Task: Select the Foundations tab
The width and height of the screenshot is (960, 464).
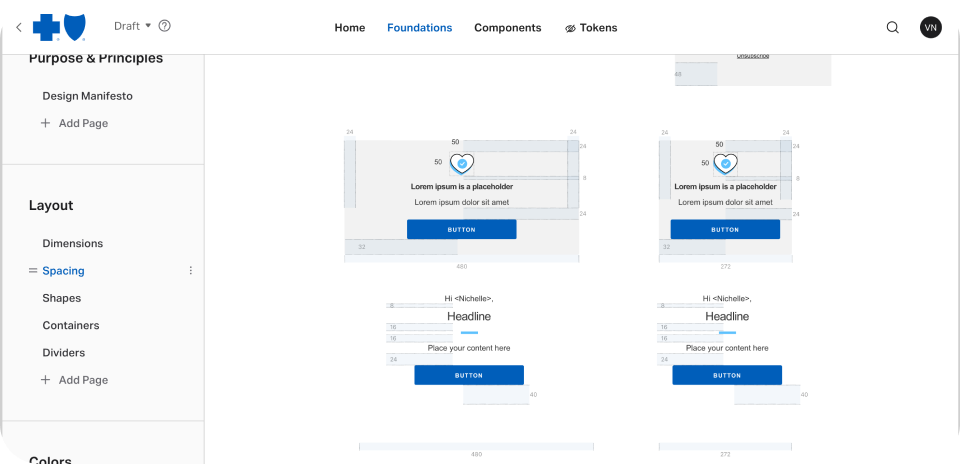Action: 419,28
